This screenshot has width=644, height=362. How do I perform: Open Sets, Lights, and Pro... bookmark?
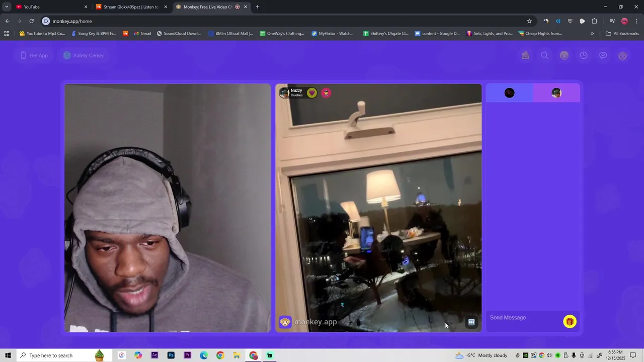(x=490, y=34)
